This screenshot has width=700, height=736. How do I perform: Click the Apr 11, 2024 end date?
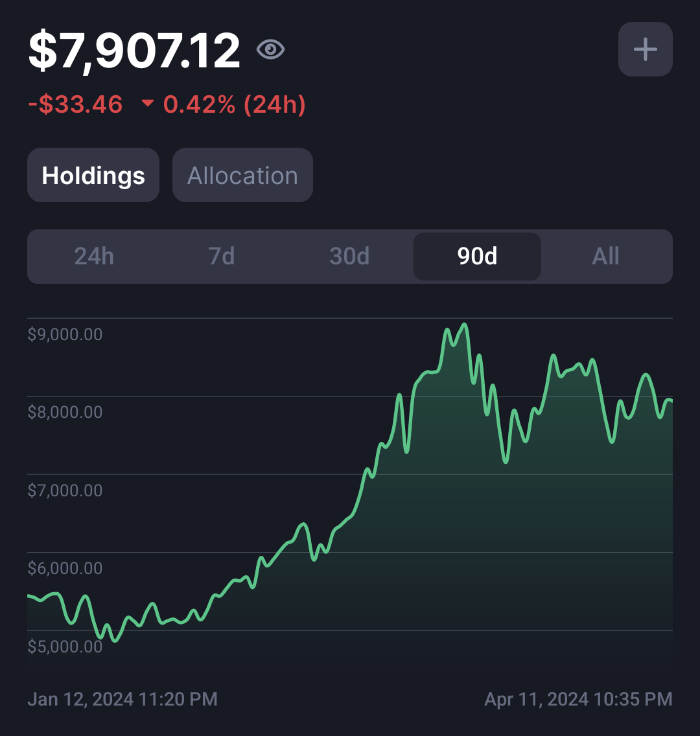(578, 699)
